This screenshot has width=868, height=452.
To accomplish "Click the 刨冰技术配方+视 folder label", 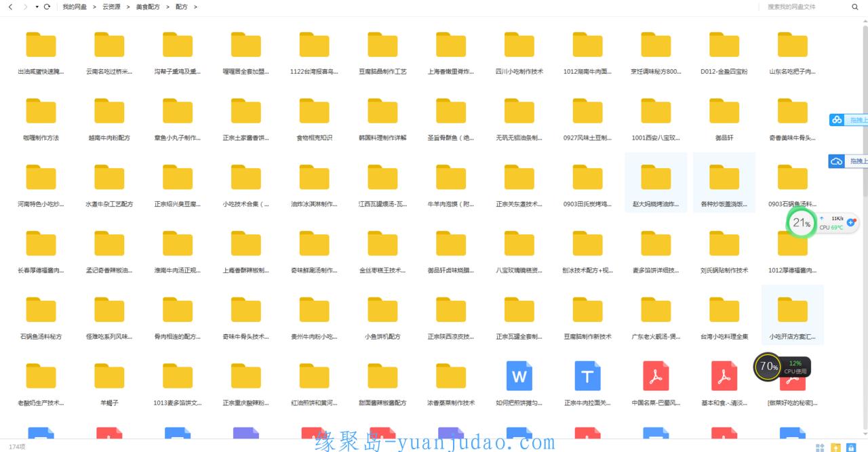I will (587, 270).
